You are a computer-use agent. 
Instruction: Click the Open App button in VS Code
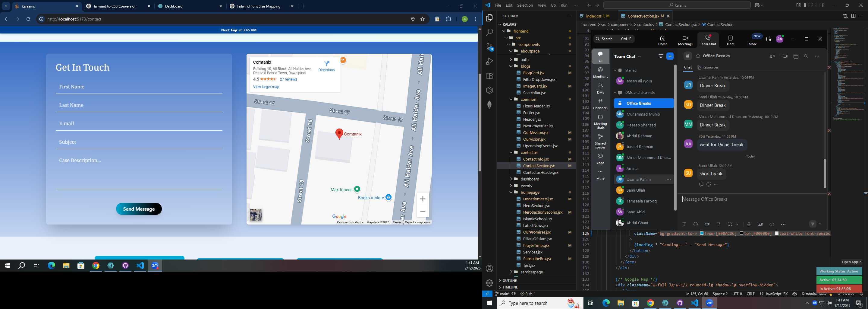coord(851,262)
